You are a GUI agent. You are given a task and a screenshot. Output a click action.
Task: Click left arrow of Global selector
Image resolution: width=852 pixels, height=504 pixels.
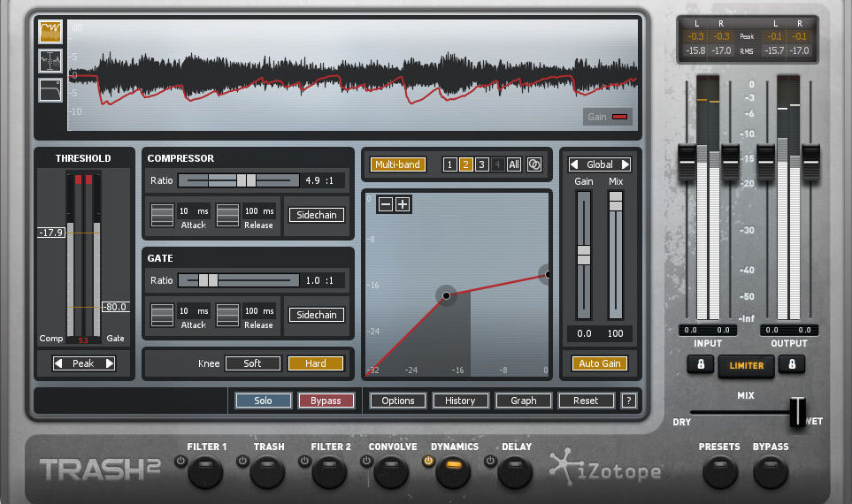point(574,164)
